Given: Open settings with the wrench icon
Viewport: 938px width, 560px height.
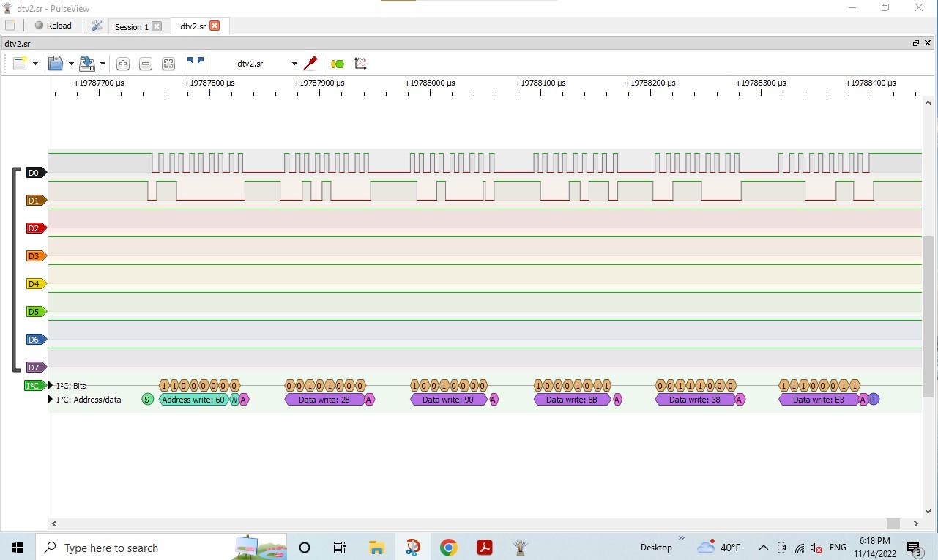Looking at the screenshot, I should click(x=97, y=26).
